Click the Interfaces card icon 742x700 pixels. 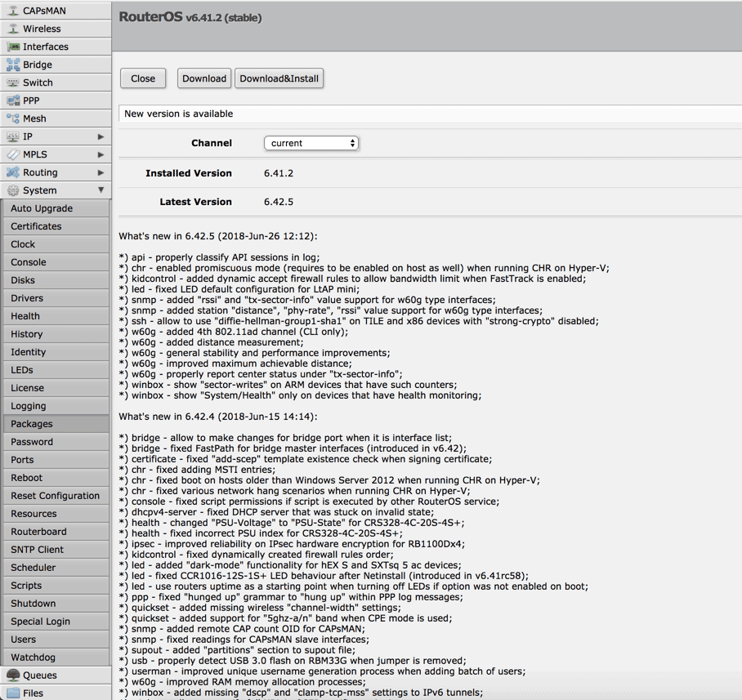point(13,47)
